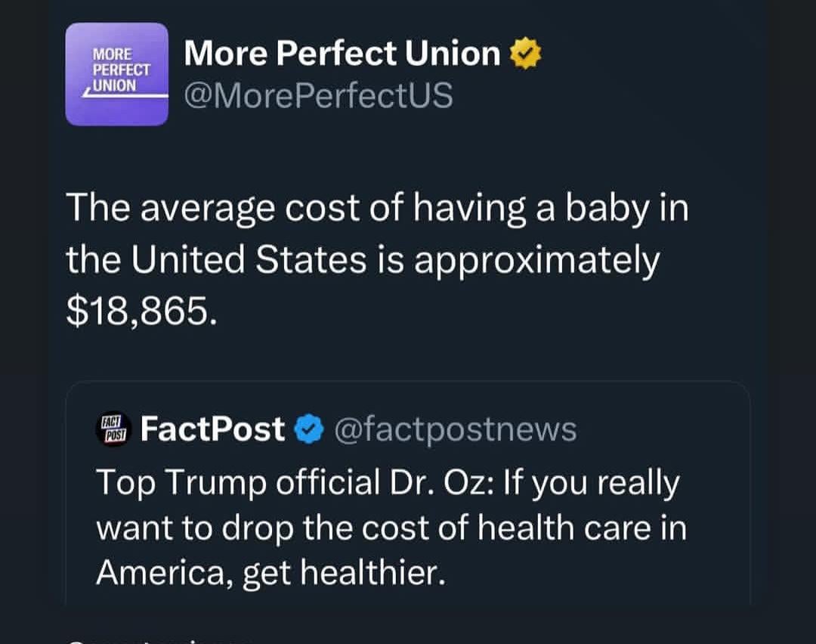Open the FactPost profile avatar
816x644 pixels.
(113, 429)
